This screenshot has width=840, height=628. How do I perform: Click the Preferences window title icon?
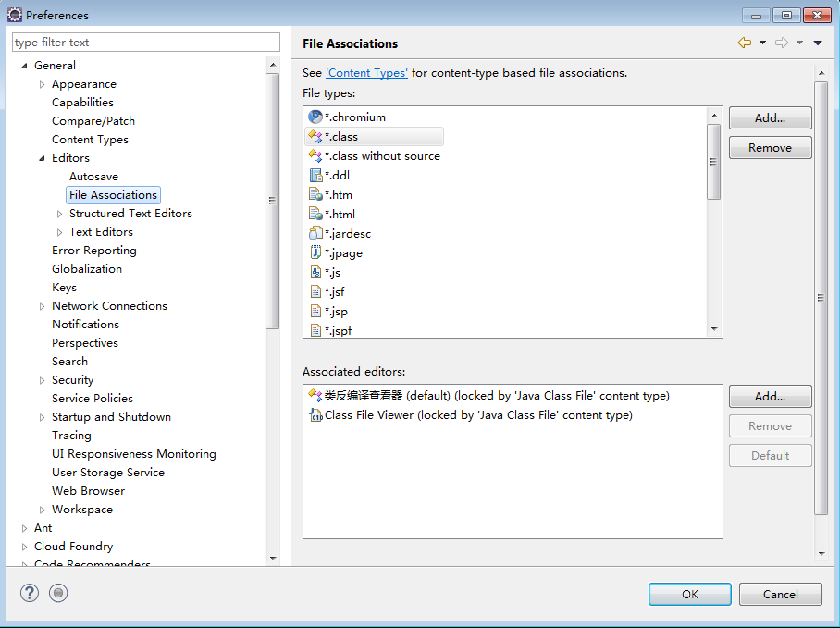(15, 15)
